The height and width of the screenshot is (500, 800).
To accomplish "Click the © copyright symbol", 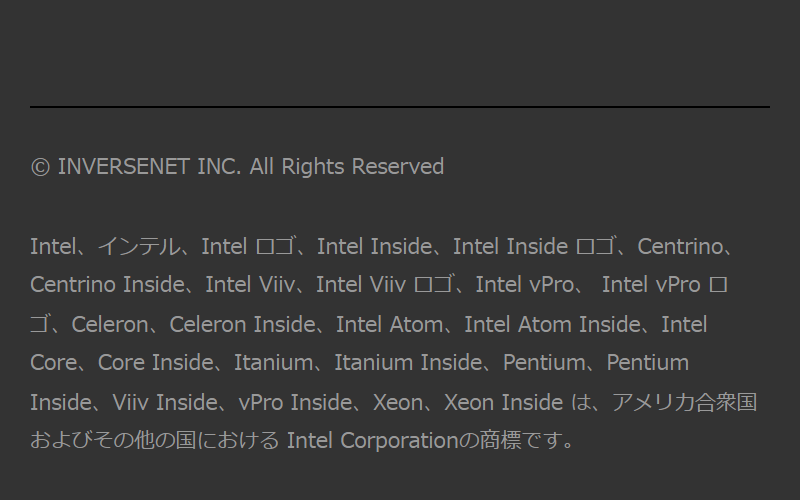I will pyautogui.click(x=40, y=167).
